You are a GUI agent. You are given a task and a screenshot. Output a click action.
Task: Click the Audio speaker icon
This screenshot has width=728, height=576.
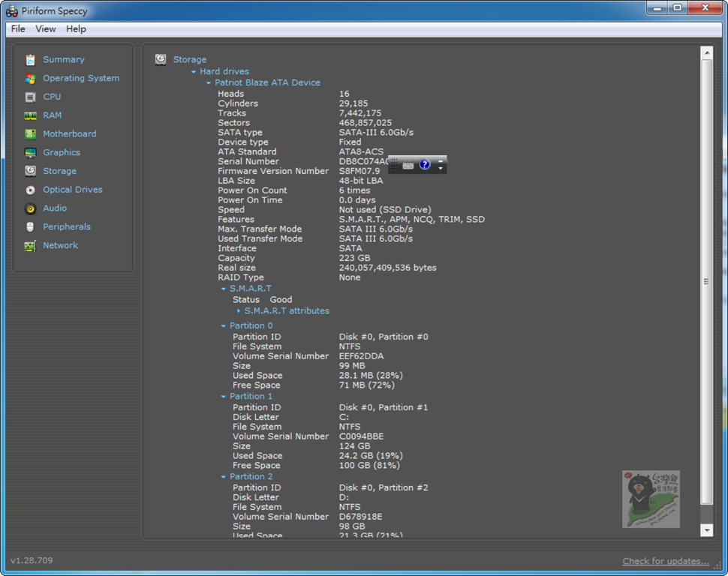[30, 208]
